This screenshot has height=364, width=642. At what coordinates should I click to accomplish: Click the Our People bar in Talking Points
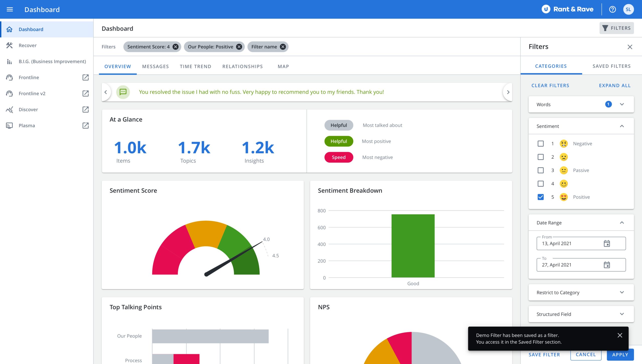210,336
